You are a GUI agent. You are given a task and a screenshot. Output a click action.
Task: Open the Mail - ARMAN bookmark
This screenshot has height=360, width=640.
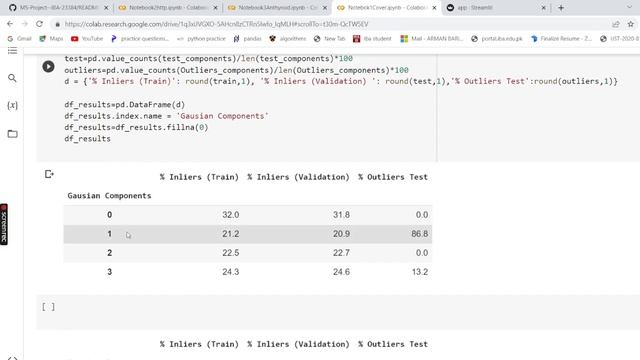pos(432,39)
